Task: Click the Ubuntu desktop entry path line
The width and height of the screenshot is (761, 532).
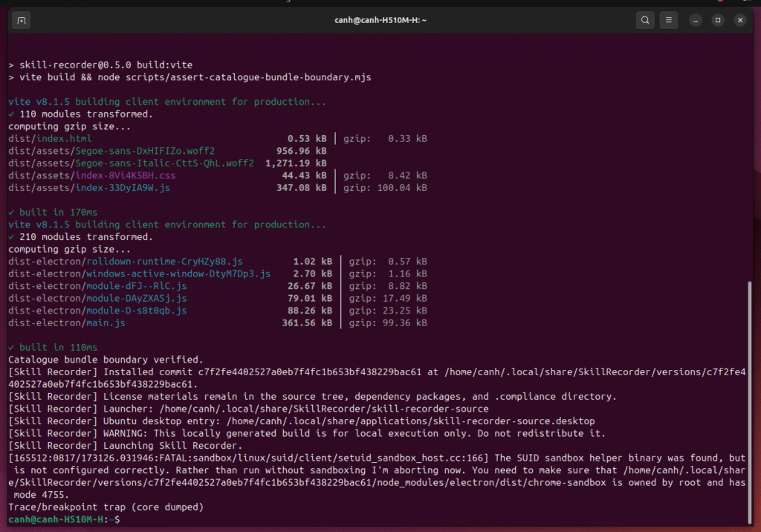Action: click(x=302, y=421)
